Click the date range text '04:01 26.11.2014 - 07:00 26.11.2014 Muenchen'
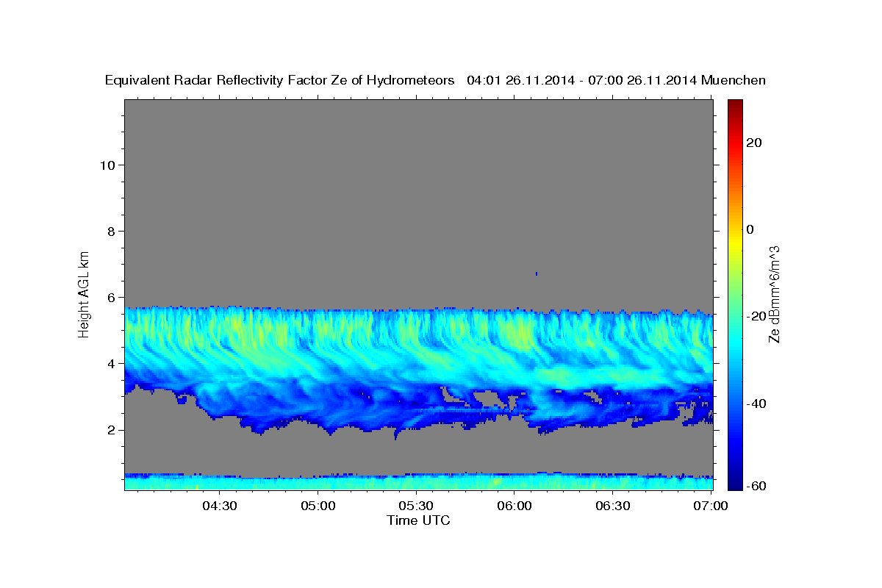 point(616,81)
